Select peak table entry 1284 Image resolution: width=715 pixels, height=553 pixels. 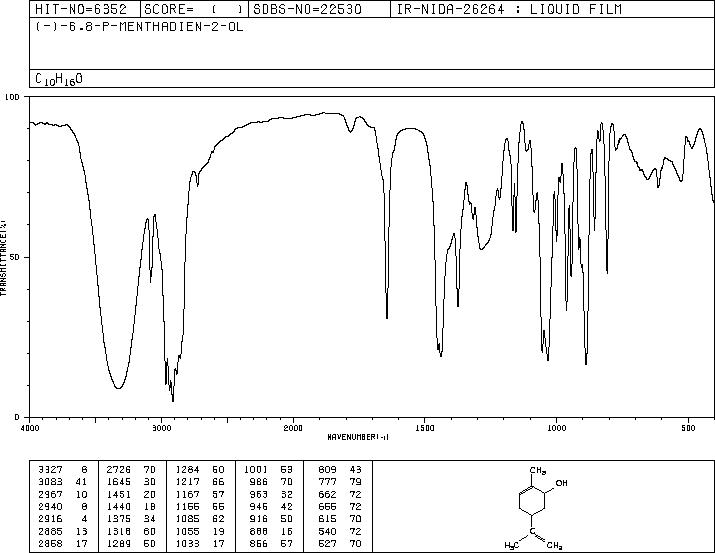[187, 469]
